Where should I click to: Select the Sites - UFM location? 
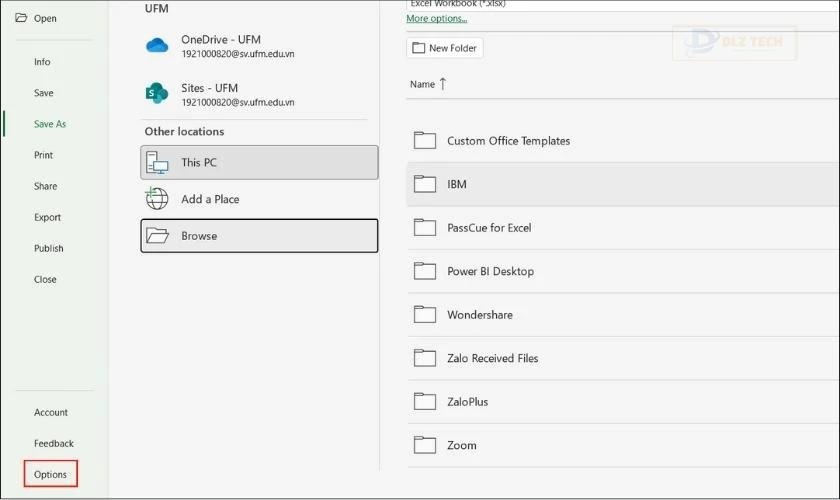[x=259, y=94]
